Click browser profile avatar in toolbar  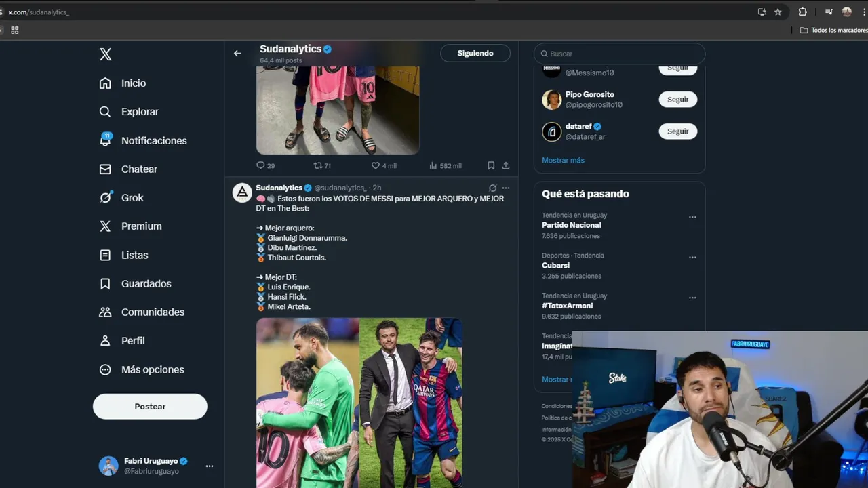tap(846, 12)
